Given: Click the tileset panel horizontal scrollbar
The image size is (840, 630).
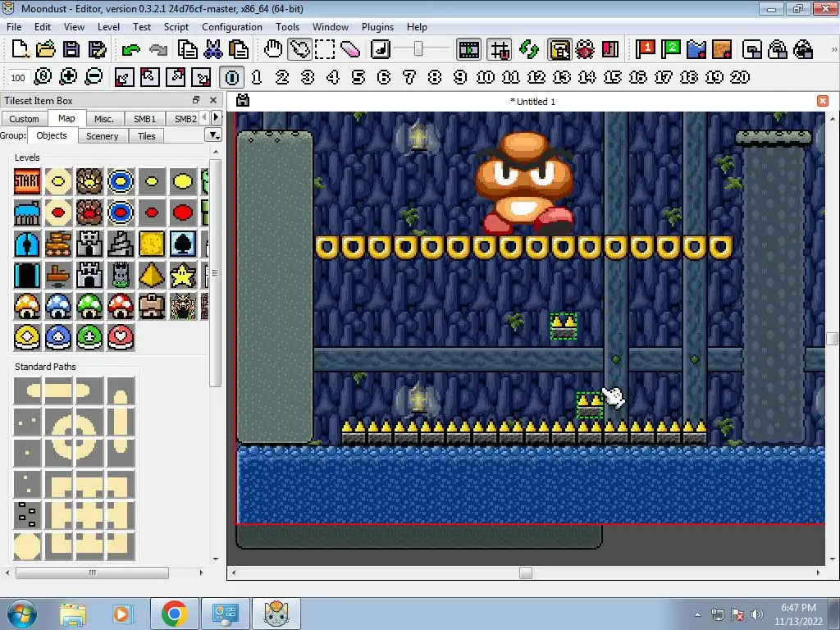Looking at the screenshot, I should point(92,573).
